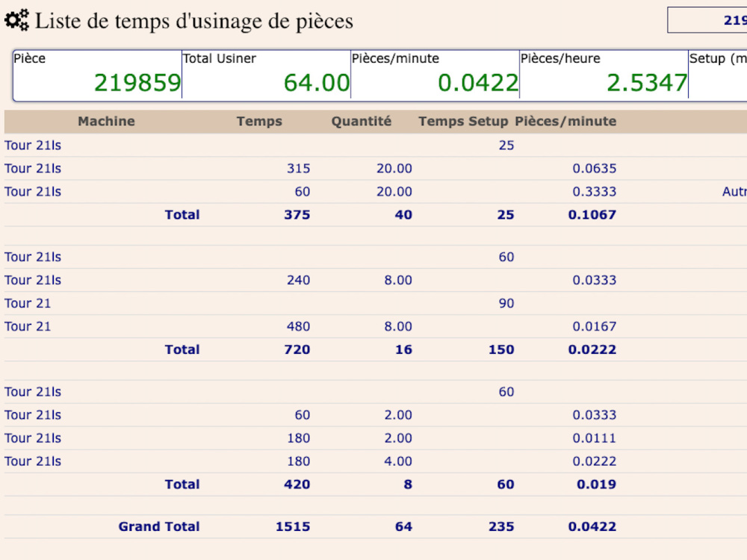Click the Temps value 240

[x=298, y=280]
